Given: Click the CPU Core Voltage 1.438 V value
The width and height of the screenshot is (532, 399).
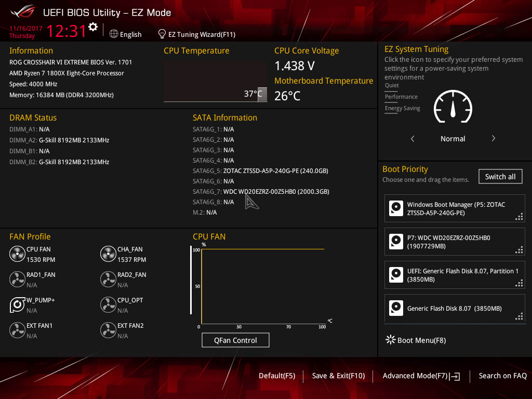Looking at the screenshot, I should pyautogui.click(x=295, y=66).
